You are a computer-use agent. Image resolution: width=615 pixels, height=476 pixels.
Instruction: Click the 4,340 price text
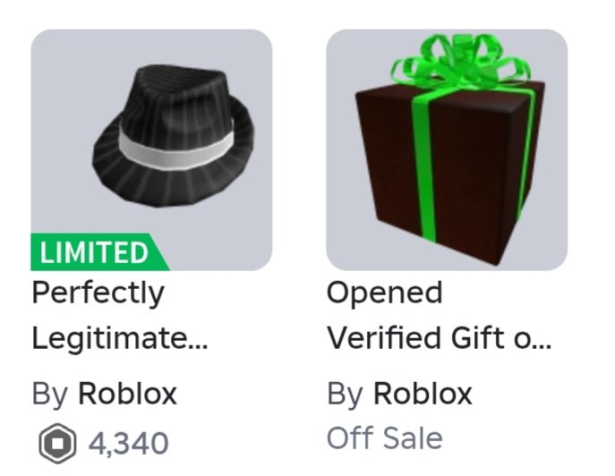click(x=129, y=444)
